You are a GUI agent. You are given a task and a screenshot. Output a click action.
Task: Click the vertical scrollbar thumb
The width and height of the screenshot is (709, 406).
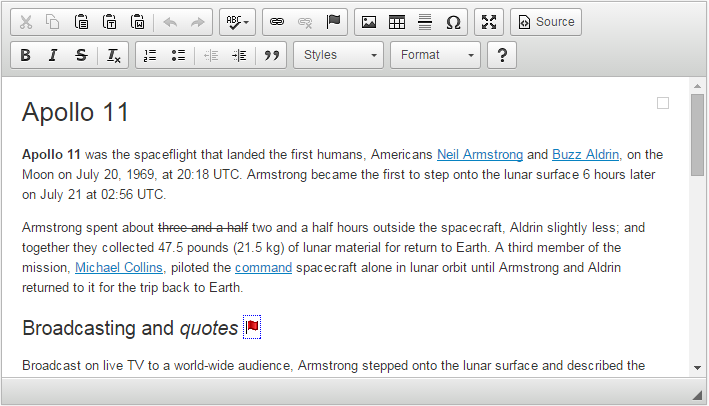tap(697, 134)
